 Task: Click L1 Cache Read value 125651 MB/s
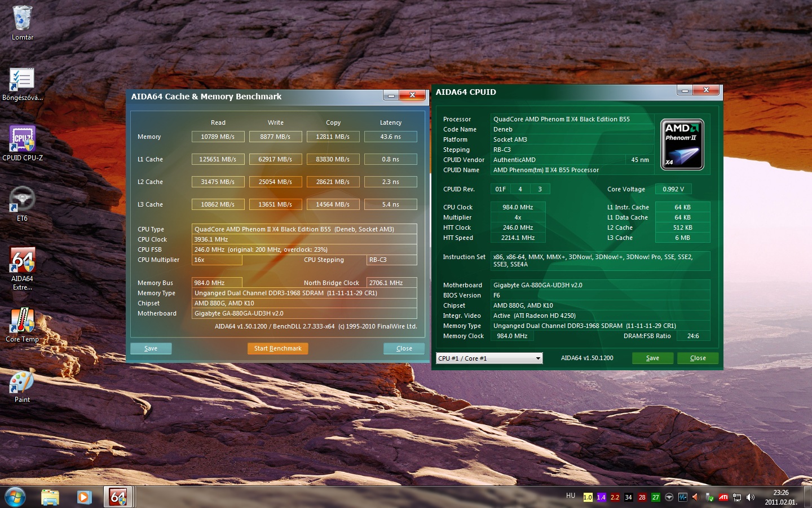coord(218,159)
